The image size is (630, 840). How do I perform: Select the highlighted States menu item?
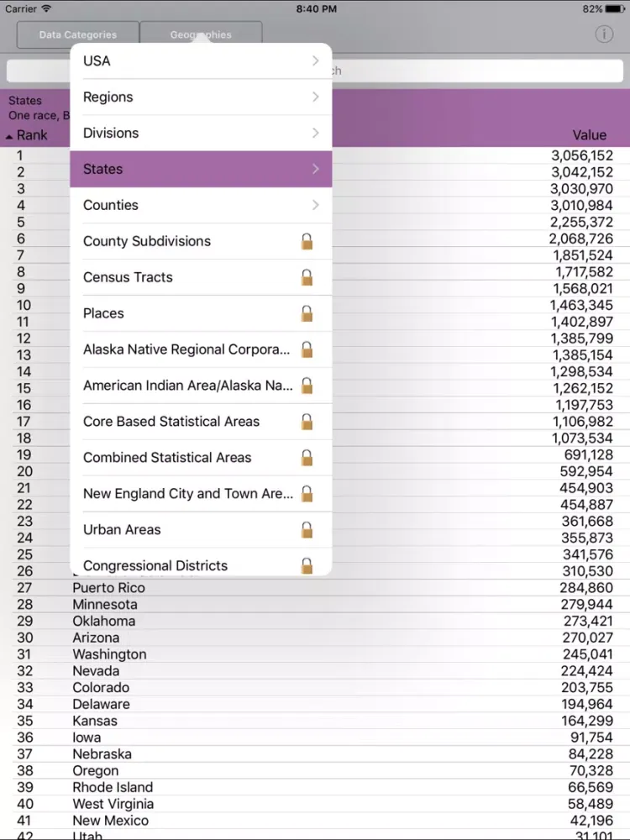[200, 169]
